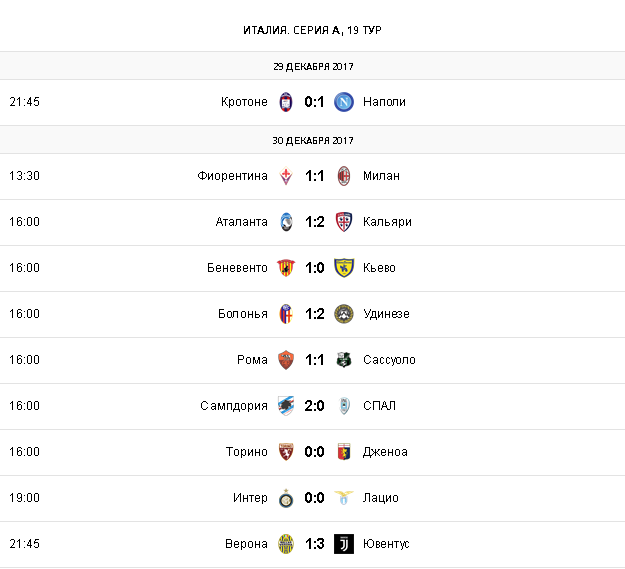This screenshot has height=569, width=625.
Task: Click the Sampdoria club crest icon
Action: (x=286, y=406)
